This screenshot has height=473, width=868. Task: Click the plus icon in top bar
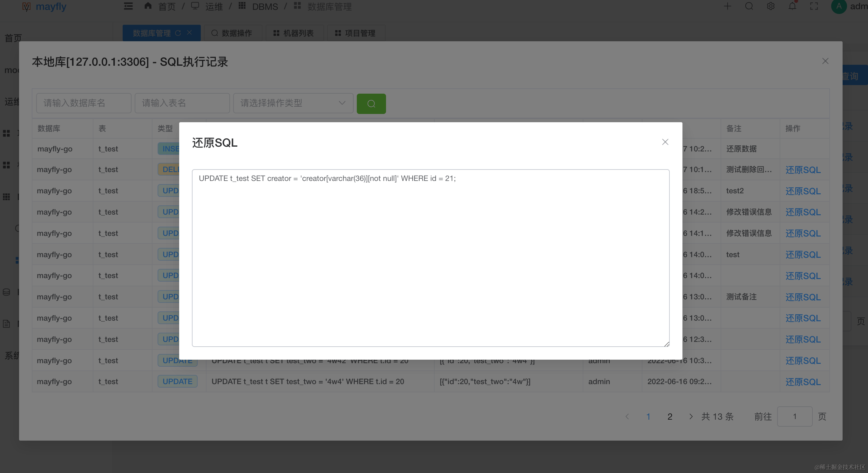[x=728, y=6]
